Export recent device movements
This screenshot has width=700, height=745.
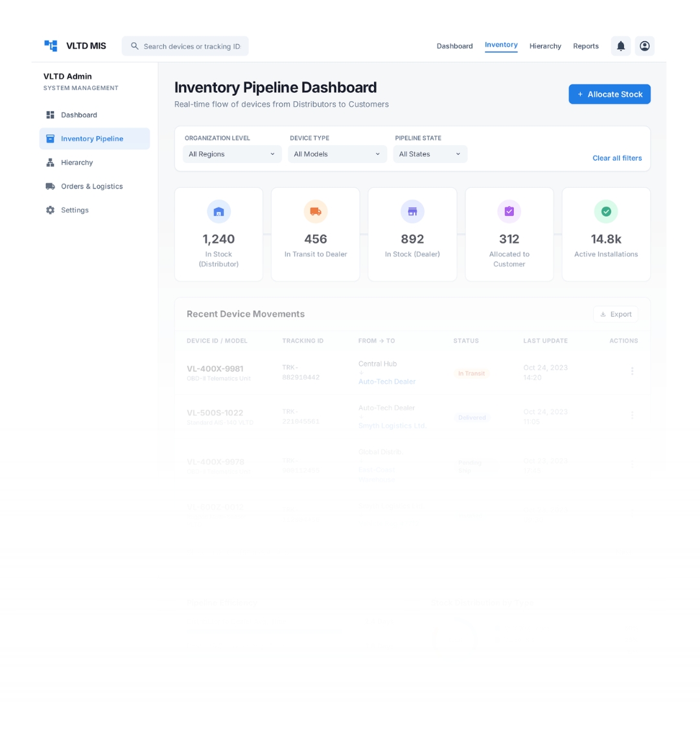[x=615, y=314]
